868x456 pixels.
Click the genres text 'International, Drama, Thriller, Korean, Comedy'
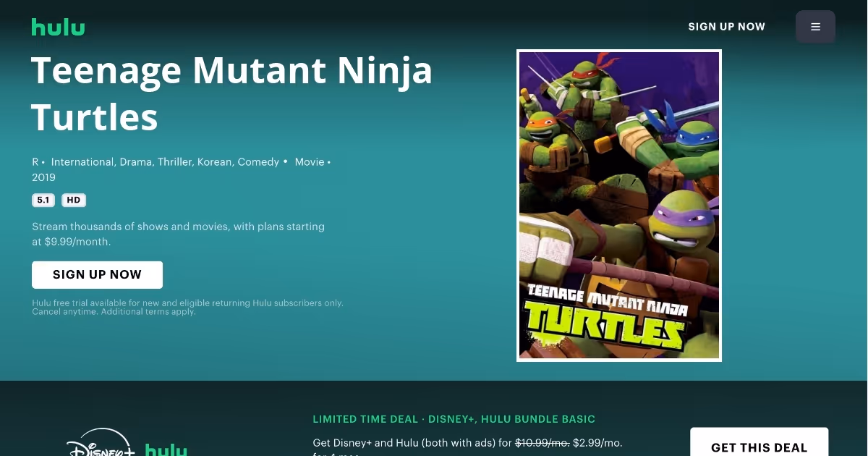[x=165, y=162]
